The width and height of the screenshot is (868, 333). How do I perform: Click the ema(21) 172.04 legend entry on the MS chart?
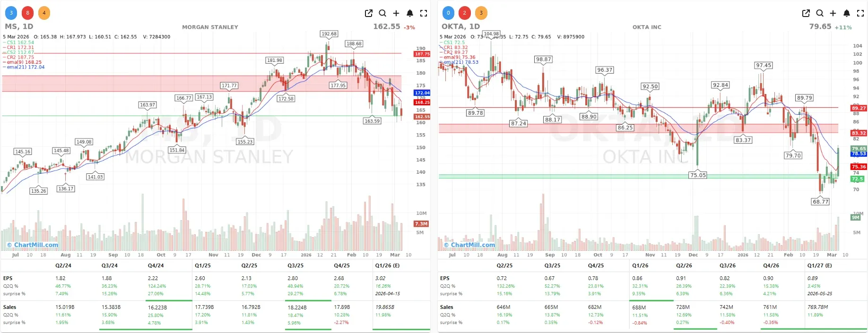pos(24,67)
